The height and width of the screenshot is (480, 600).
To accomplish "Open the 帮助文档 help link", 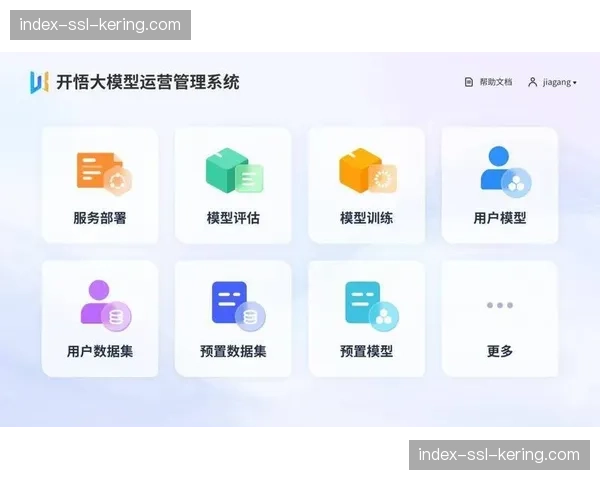I will pyautogui.click(x=496, y=82).
